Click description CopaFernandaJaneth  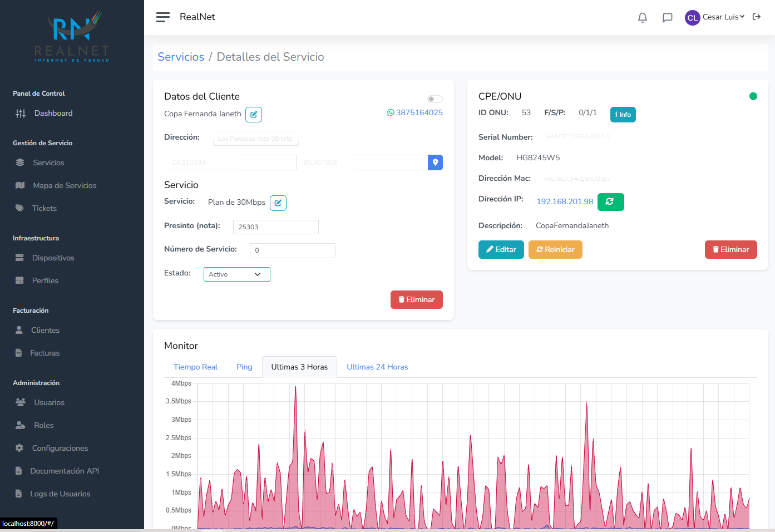[x=572, y=225]
